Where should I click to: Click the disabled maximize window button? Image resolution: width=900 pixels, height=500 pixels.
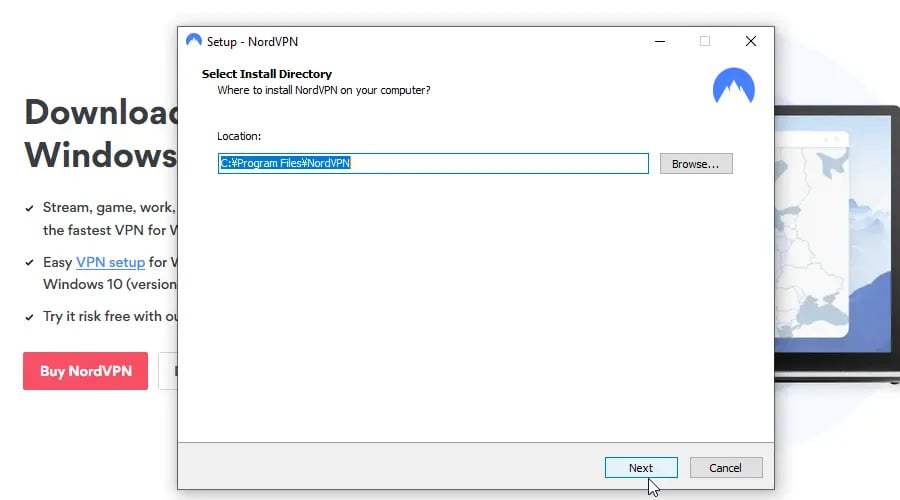click(705, 41)
